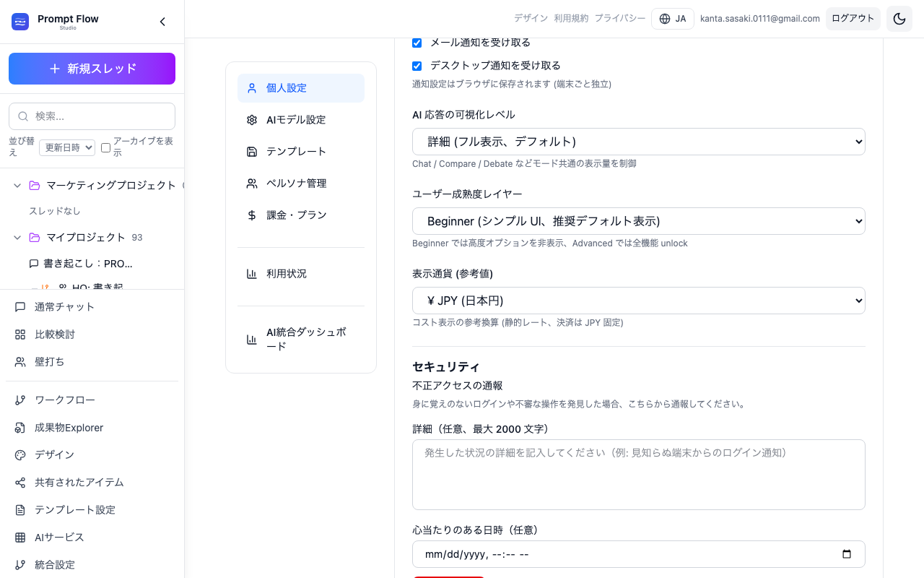Start a 新規スレッド thread

(92, 69)
